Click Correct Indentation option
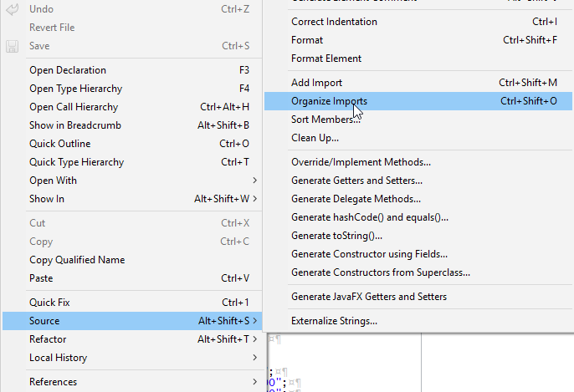The image size is (574, 392). 334,22
